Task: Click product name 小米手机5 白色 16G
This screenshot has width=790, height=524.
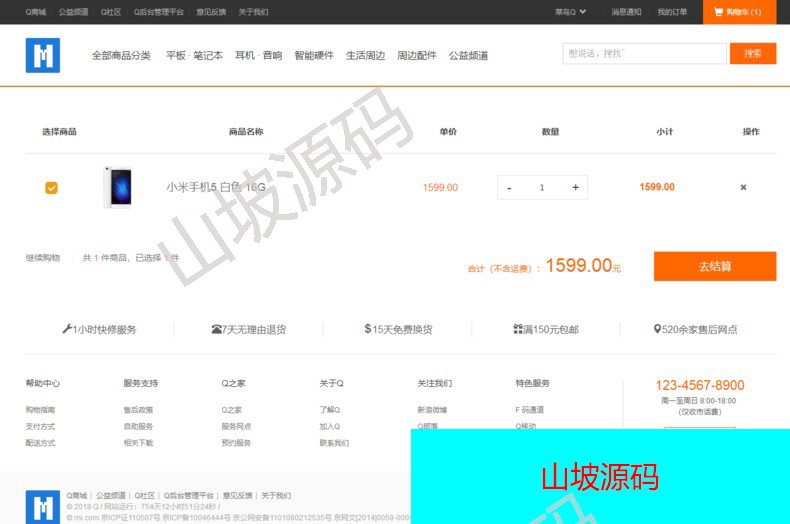Action: (216, 187)
